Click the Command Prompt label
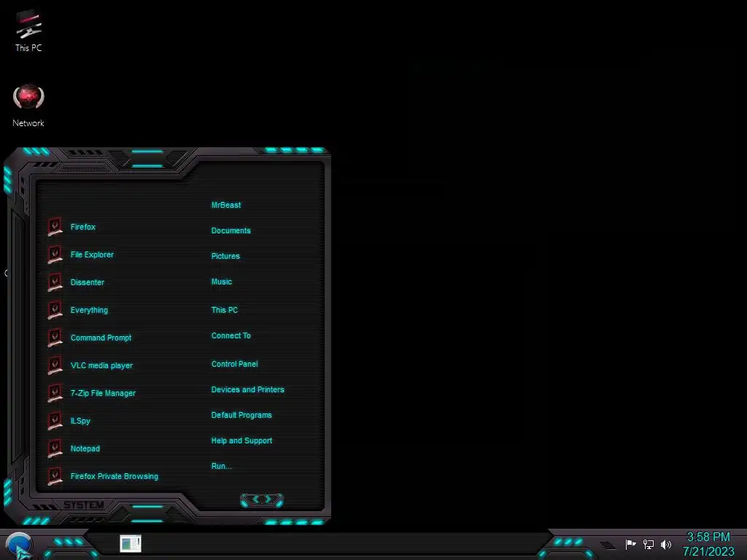This screenshot has width=747, height=560. pos(101,338)
